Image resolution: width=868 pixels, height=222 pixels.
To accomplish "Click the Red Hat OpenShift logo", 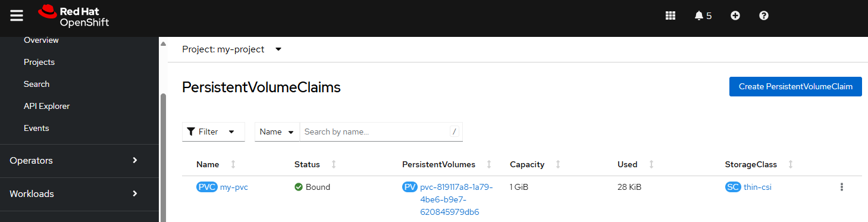I will [73, 17].
